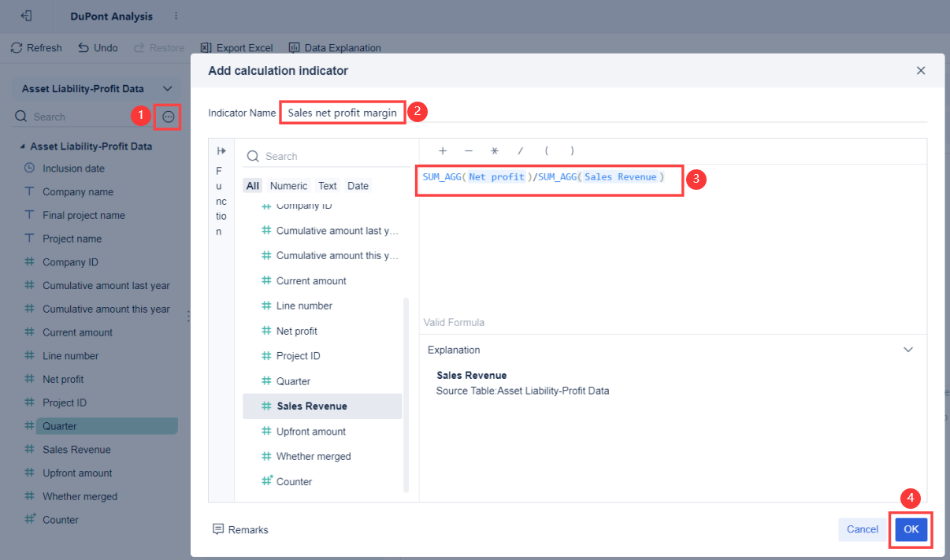Click Export Excel in the toolbar

click(236, 48)
